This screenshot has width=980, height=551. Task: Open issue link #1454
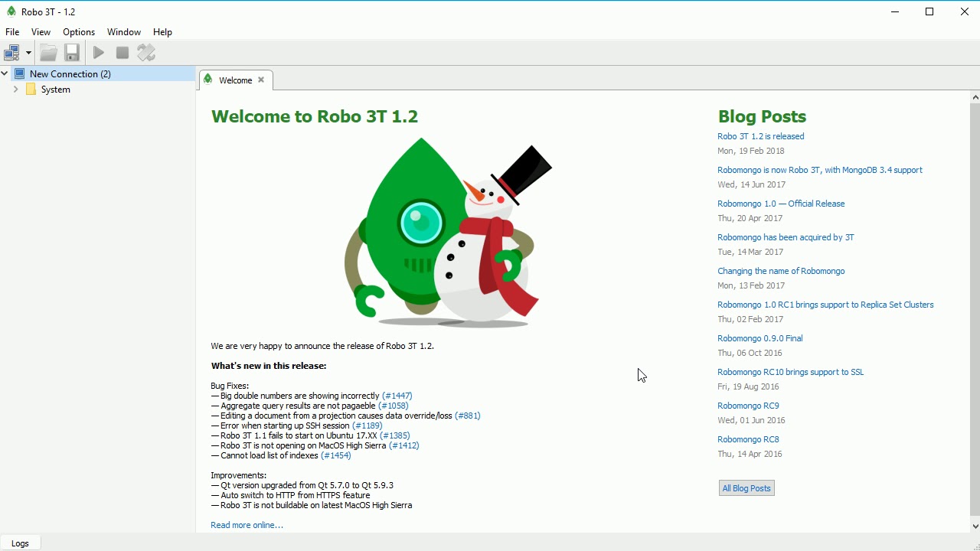(336, 455)
